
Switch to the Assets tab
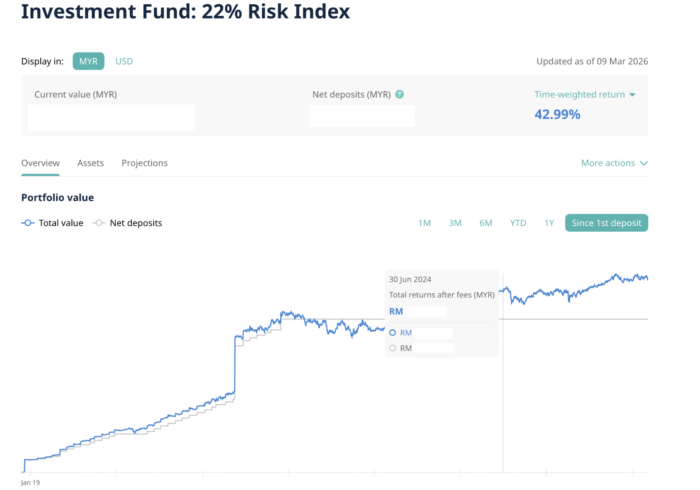click(90, 163)
